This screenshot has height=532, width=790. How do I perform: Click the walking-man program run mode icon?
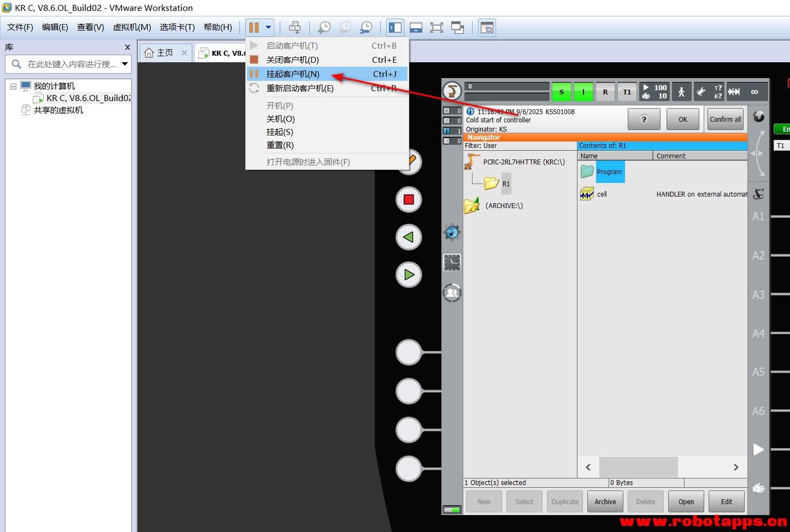click(682, 92)
